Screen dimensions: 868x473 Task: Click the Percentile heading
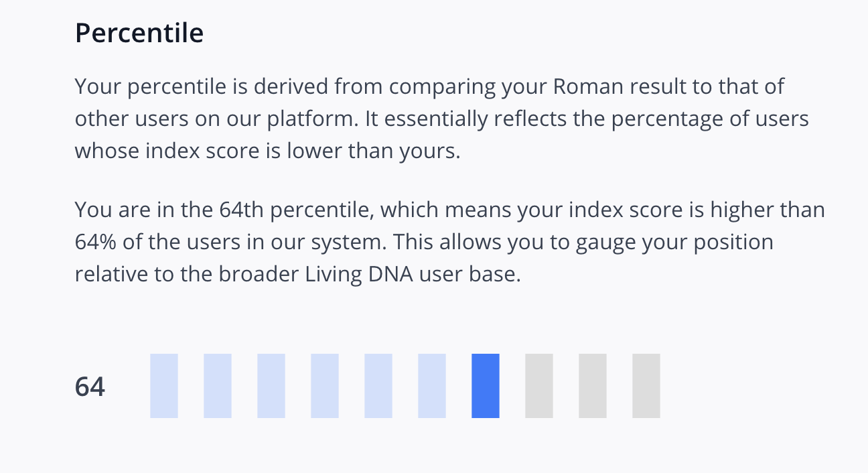click(x=139, y=33)
